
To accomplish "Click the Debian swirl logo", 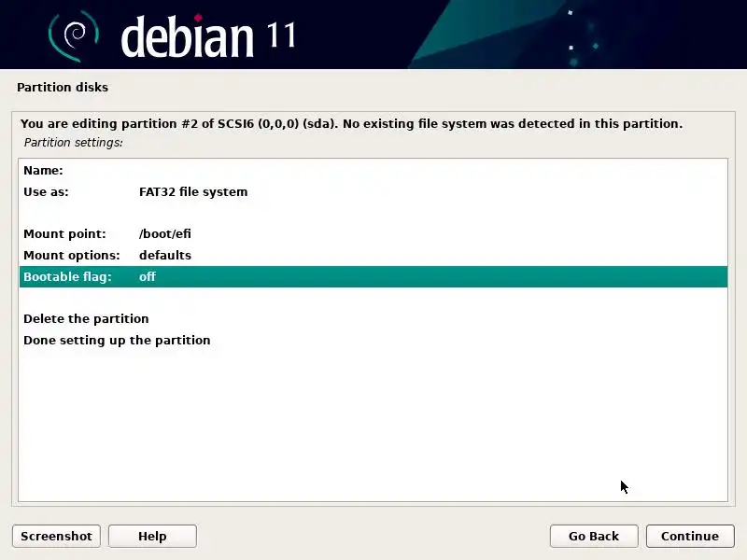I will click(74, 35).
